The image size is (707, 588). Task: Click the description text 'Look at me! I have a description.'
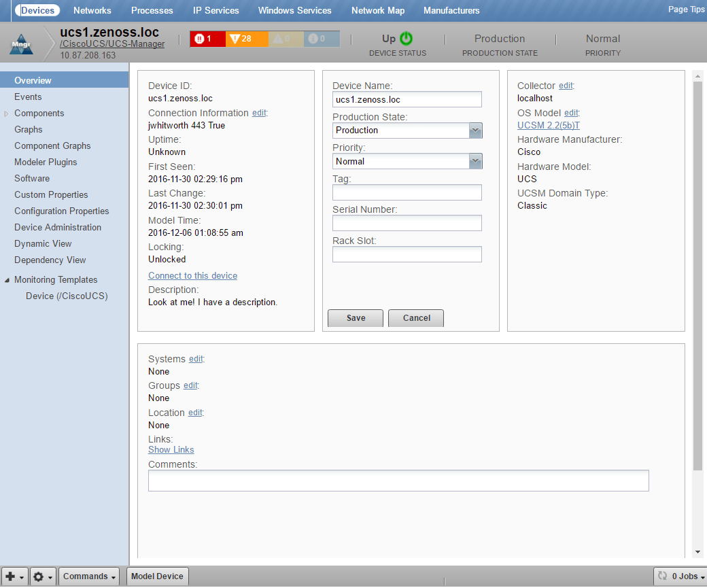click(213, 302)
